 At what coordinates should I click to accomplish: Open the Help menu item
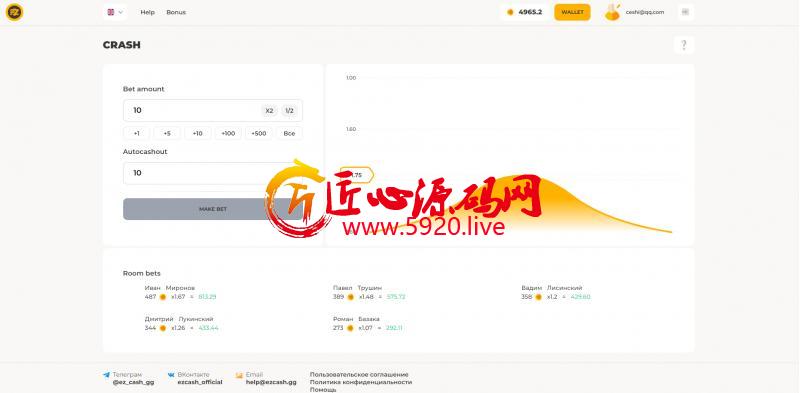(147, 12)
